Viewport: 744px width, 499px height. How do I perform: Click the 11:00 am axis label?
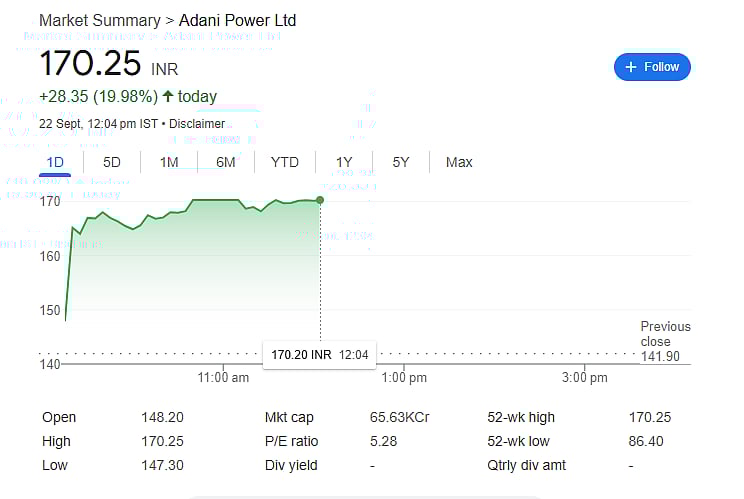click(223, 378)
